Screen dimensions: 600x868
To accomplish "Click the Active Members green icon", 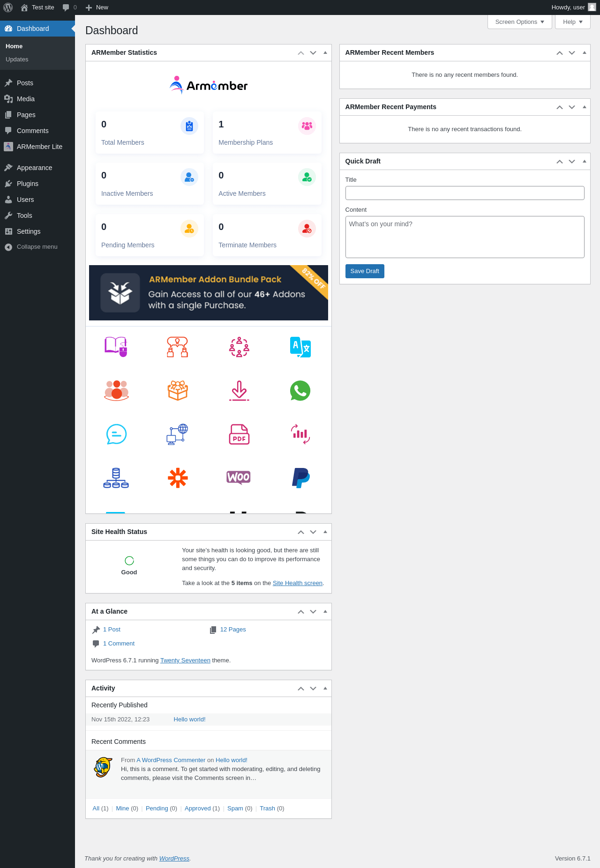I will pyautogui.click(x=307, y=177).
